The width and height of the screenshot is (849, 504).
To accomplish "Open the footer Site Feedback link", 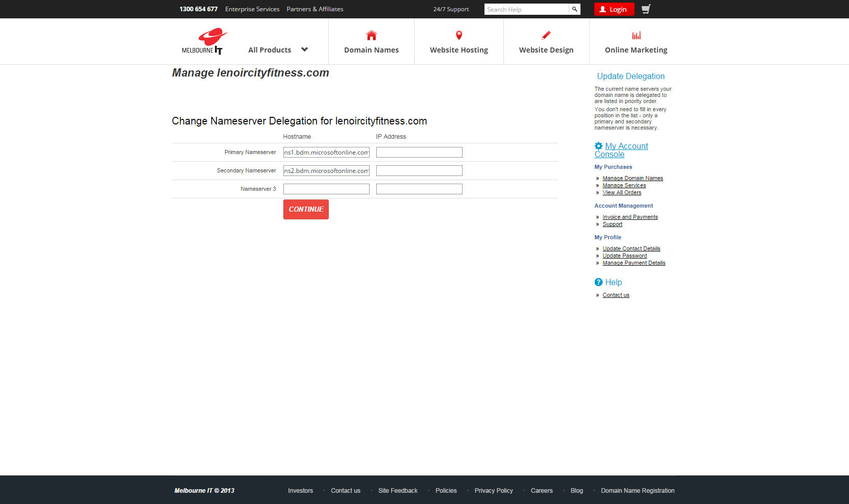I will (398, 491).
